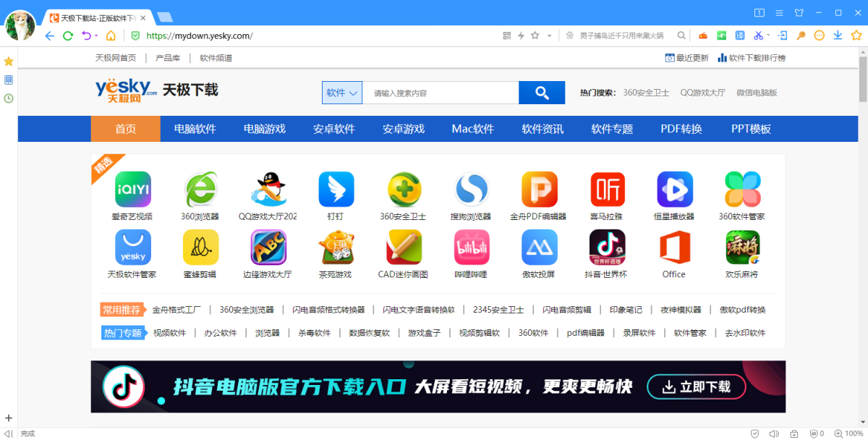Add a sidebar item with the plus icon
Screen dimensions: 868x440
(9, 418)
